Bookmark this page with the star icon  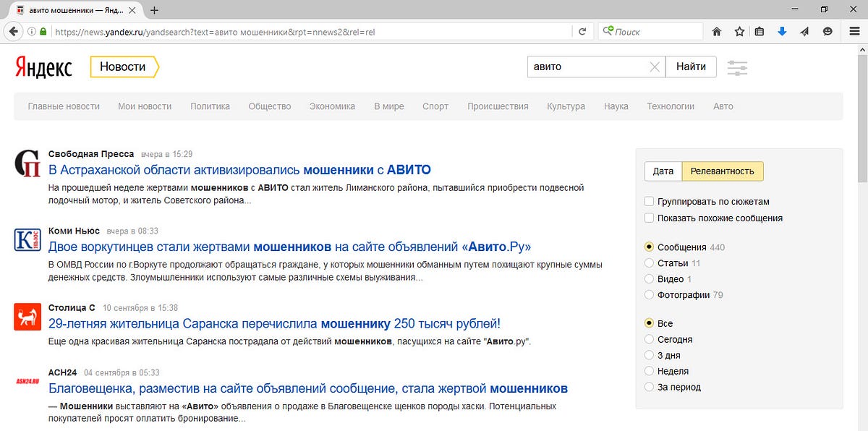click(x=739, y=31)
